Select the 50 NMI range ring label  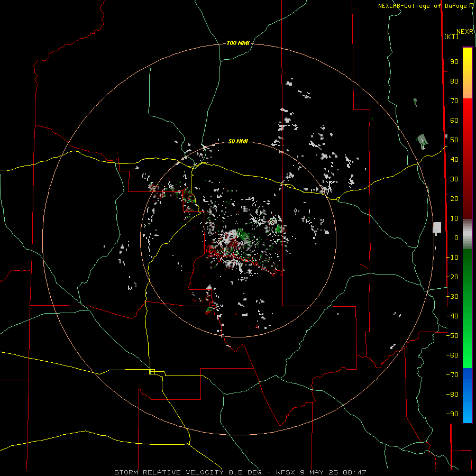click(x=238, y=141)
